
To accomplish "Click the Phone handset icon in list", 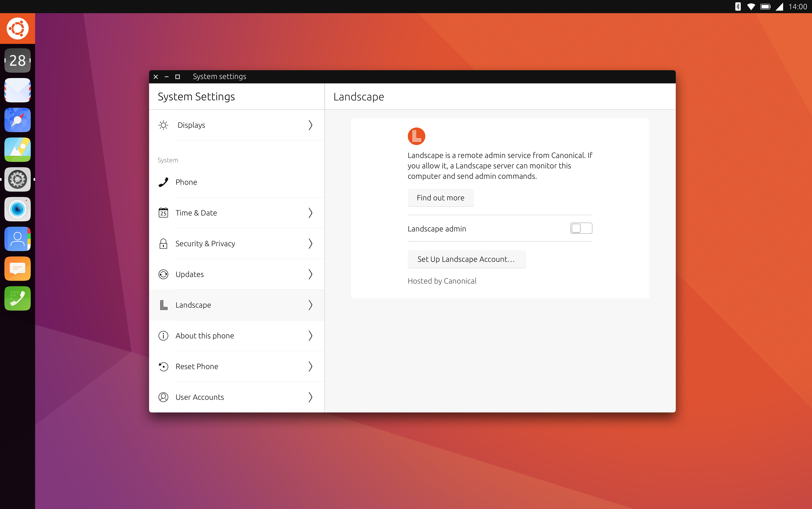I will (x=163, y=182).
